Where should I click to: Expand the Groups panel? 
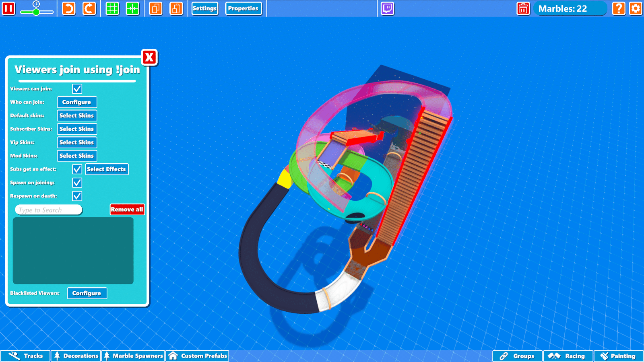click(518, 356)
